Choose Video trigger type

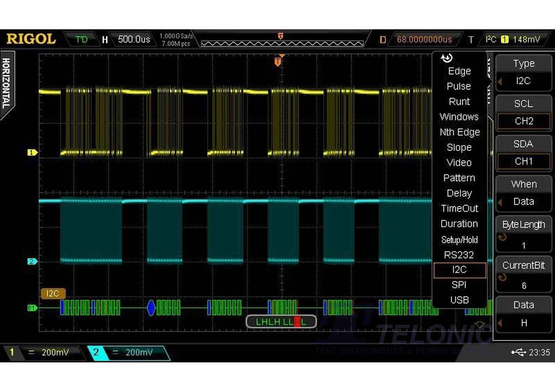(x=459, y=162)
